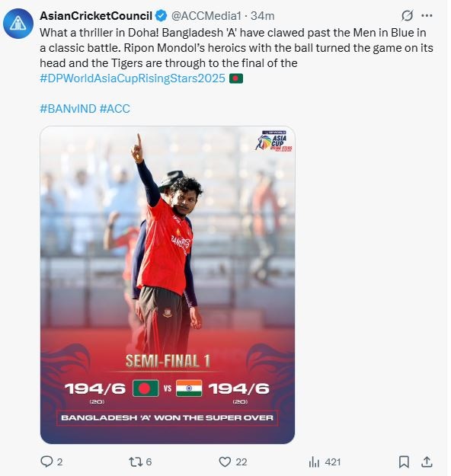451x476 pixels.
Task: Click the AsianCricketCouncil display name
Action: [x=96, y=16]
